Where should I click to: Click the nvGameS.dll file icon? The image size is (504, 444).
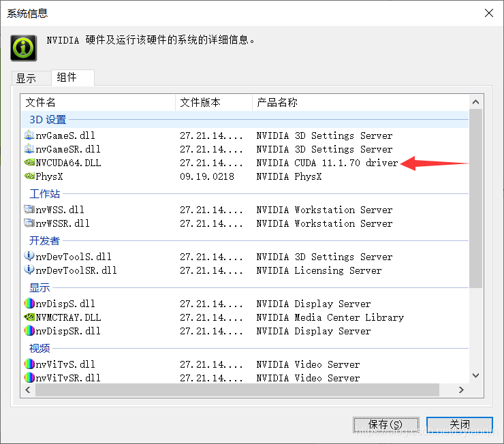[29, 135]
